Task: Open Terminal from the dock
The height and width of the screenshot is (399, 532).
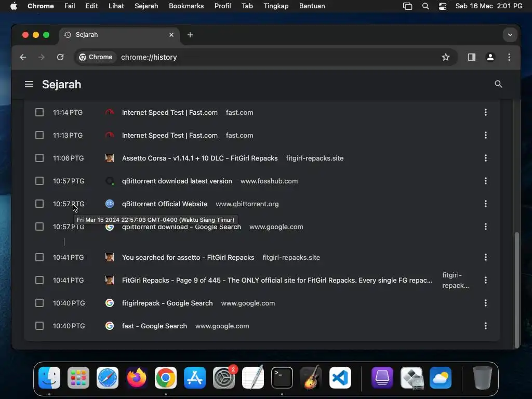Action: coord(282,378)
